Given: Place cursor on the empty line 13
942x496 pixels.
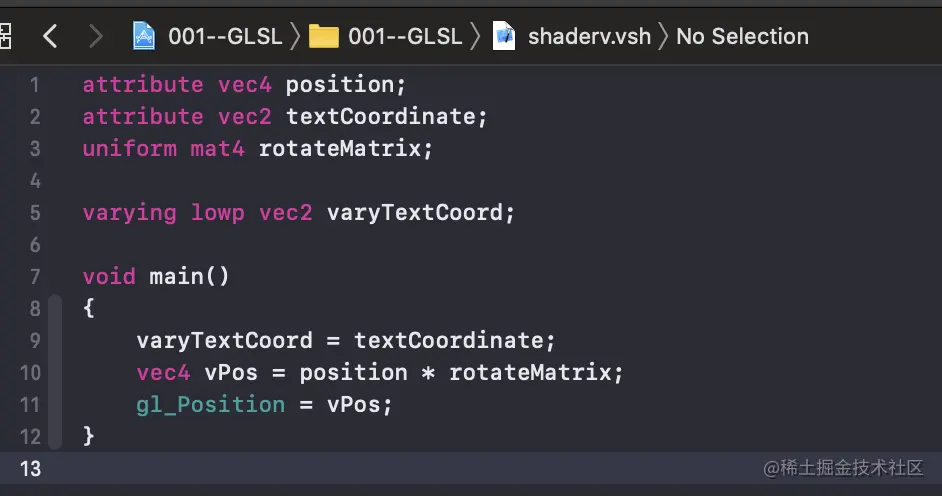Looking at the screenshot, I should (x=400, y=468).
